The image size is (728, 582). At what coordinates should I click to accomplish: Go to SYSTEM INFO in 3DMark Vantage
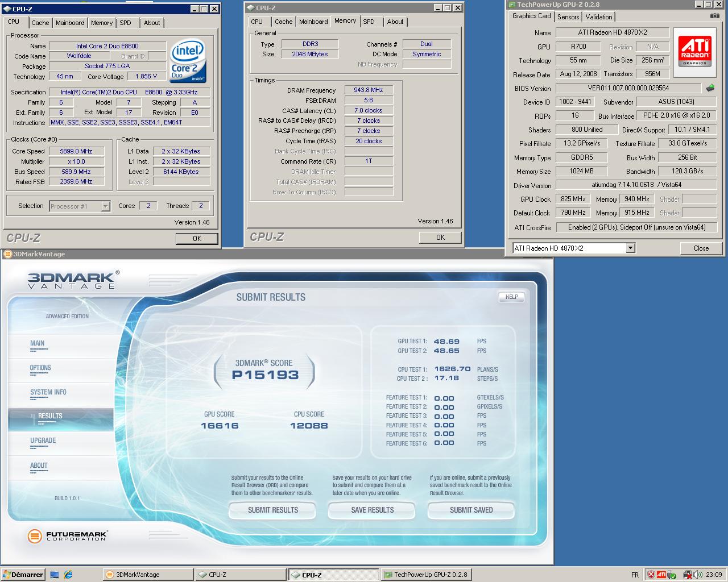click(x=48, y=392)
